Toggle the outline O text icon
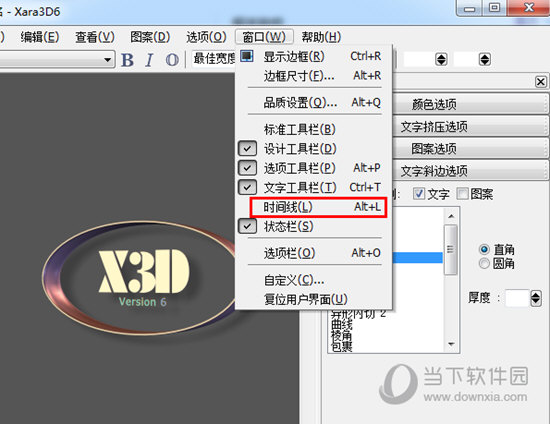Viewport: 550px width, 424px height. pyautogui.click(x=172, y=60)
